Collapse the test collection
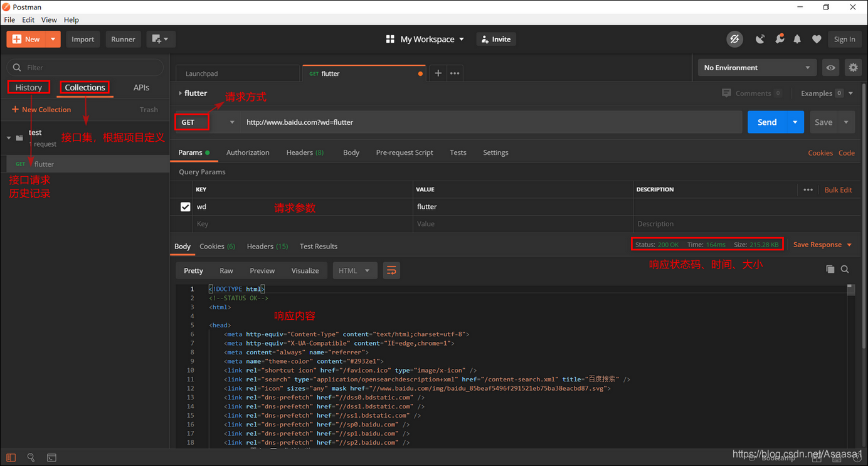 [9, 138]
